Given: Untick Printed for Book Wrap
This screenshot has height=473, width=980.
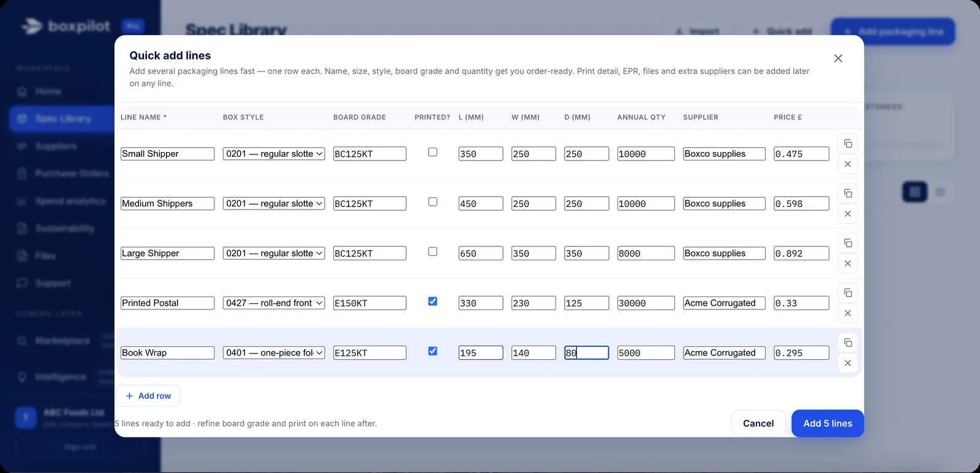Looking at the screenshot, I should (x=432, y=350).
